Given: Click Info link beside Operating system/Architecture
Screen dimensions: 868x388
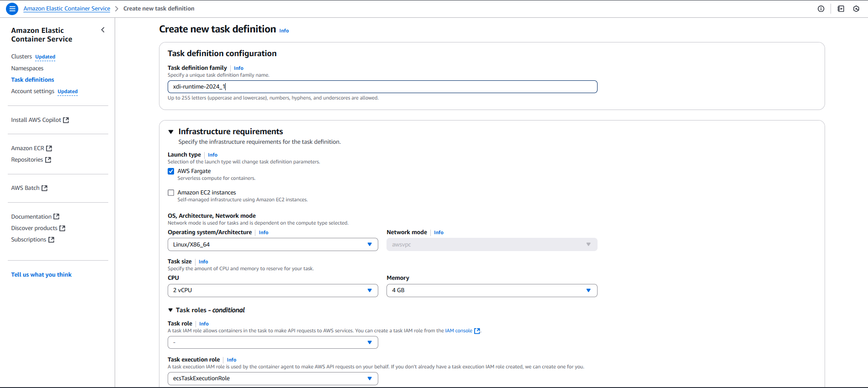Looking at the screenshot, I should [x=264, y=233].
